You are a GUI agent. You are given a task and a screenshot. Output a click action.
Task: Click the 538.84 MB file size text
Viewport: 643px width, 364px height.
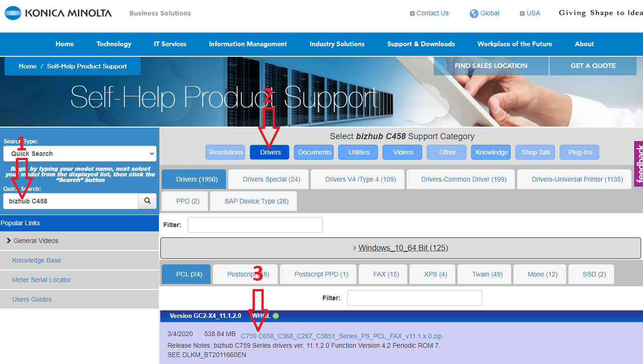219,334
